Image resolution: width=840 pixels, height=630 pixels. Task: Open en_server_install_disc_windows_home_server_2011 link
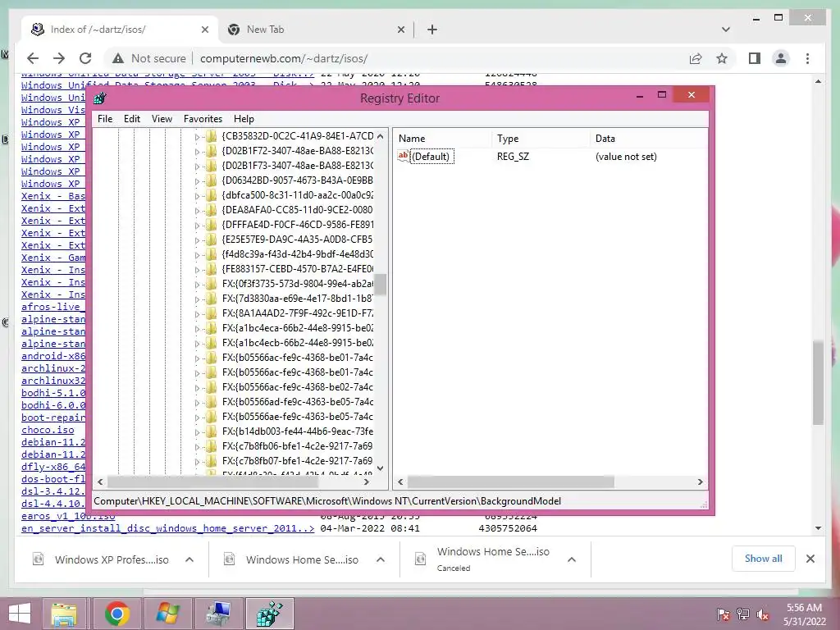[167, 529]
